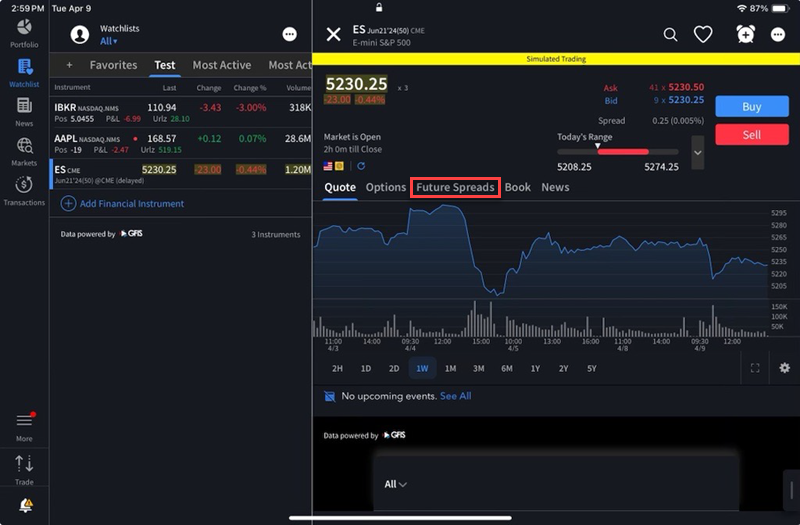This screenshot has width=800, height=525.
Task: Select the 1M chart timeframe
Action: pos(450,368)
